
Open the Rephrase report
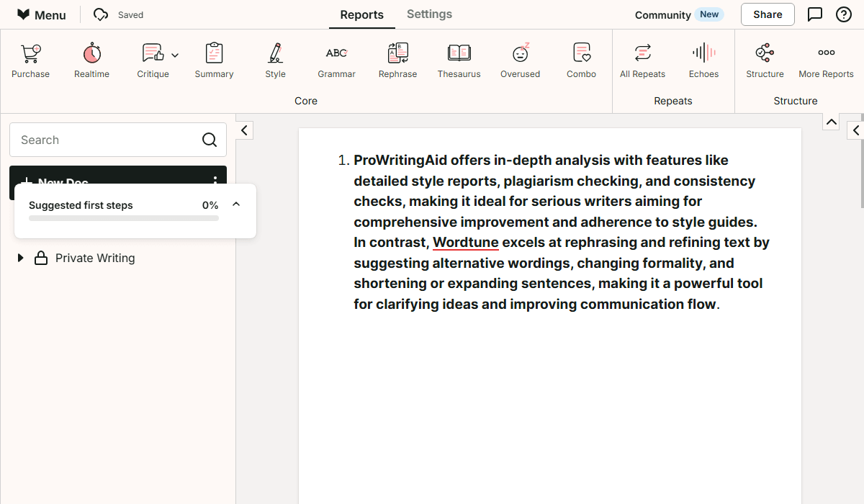click(397, 60)
